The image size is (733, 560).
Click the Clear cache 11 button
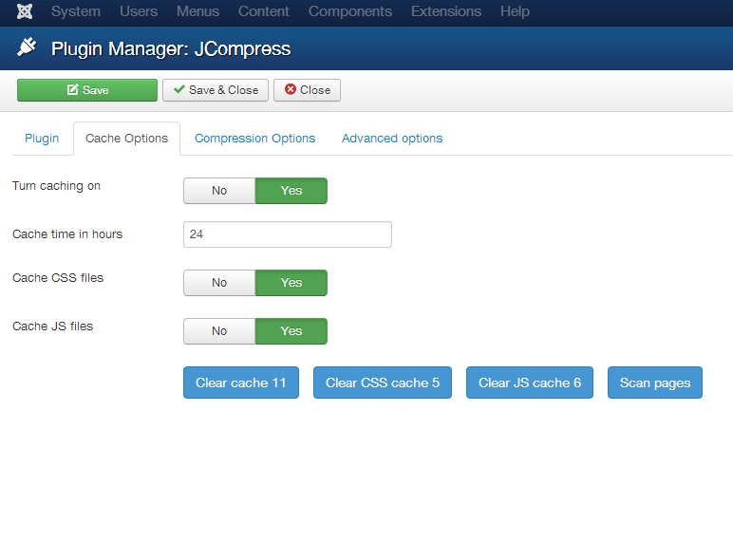click(241, 383)
